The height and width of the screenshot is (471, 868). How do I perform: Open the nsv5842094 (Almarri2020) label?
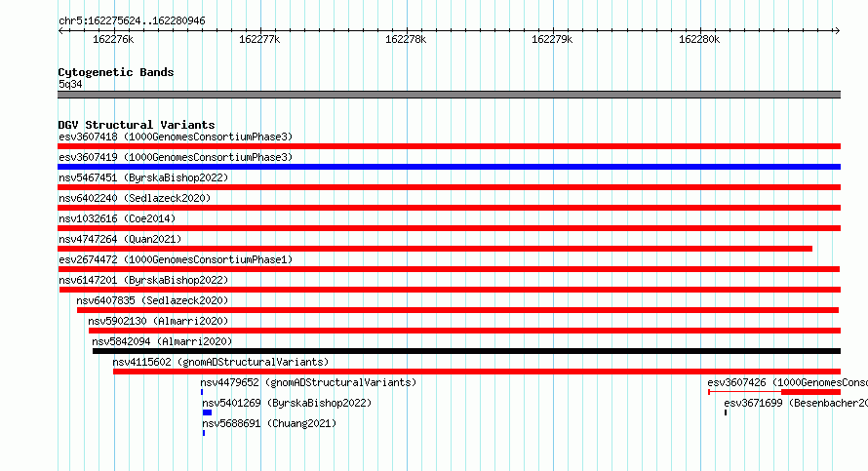(162, 341)
